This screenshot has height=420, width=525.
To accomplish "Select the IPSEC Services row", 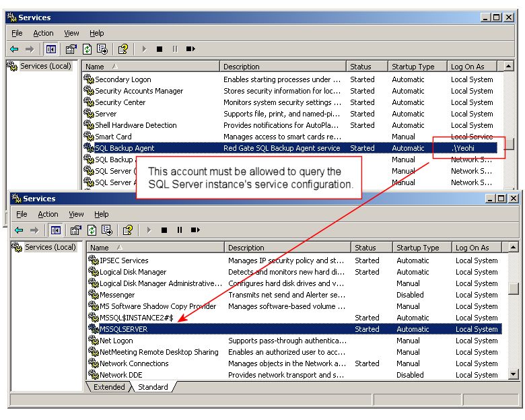I will (x=295, y=260).
